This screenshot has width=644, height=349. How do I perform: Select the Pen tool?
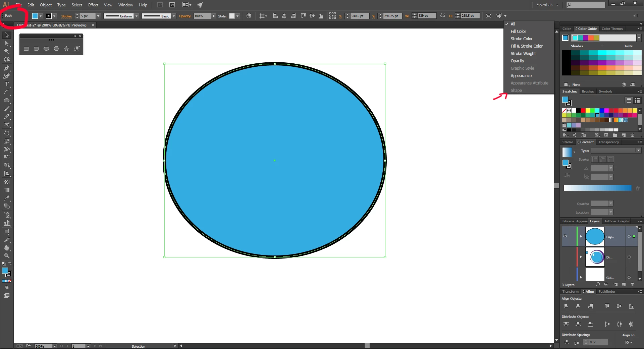[7, 68]
